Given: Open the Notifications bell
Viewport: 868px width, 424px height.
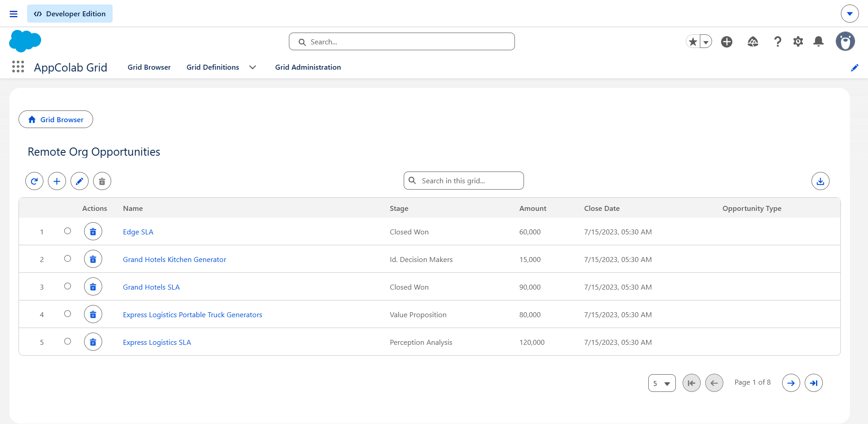Looking at the screenshot, I should pos(818,42).
